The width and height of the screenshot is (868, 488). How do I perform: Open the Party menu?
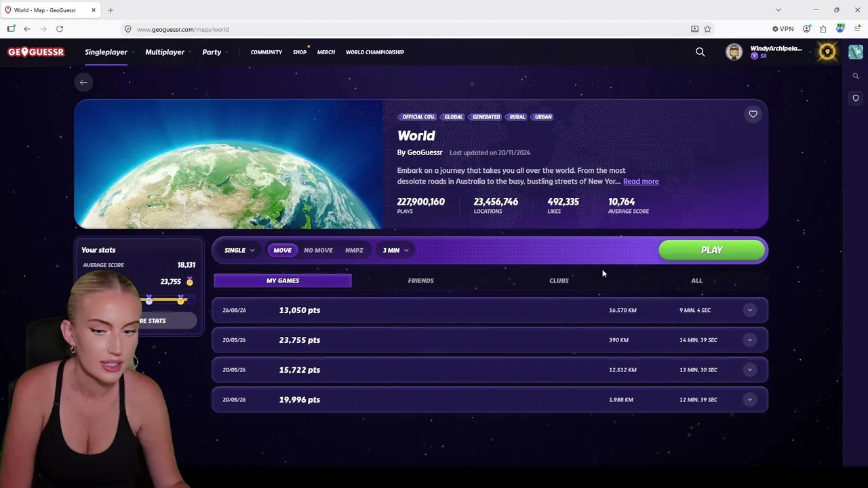click(212, 52)
